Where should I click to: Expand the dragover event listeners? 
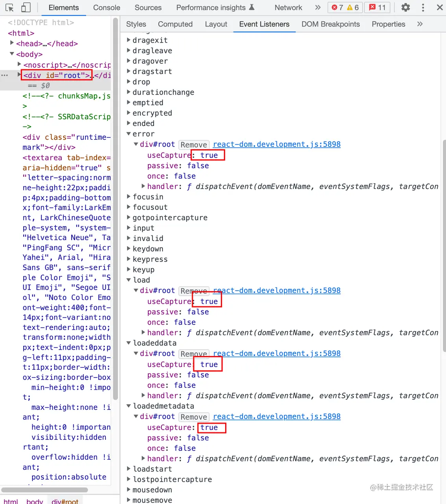(x=129, y=61)
